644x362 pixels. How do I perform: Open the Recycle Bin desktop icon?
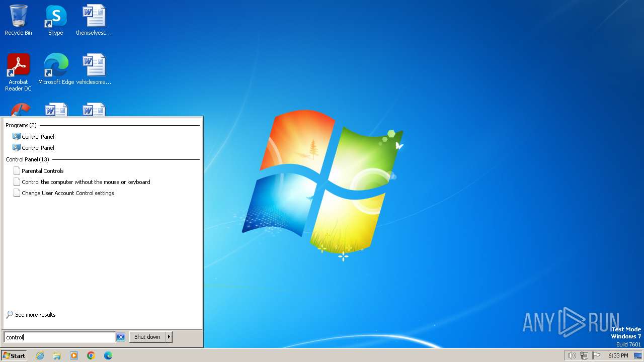pyautogui.click(x=18, y=20)
